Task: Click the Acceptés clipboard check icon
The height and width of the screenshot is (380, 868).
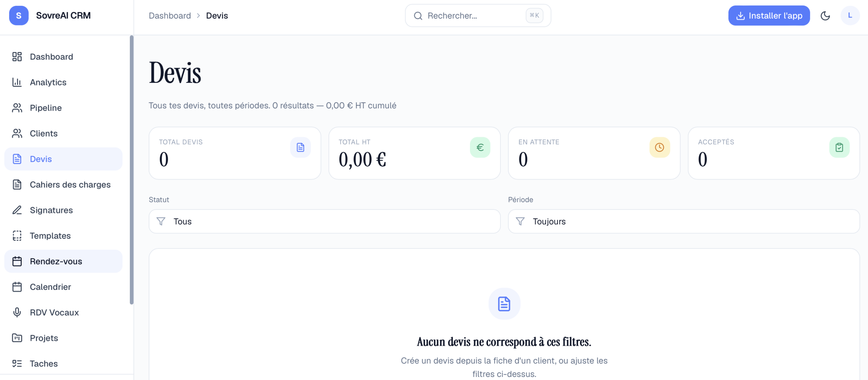Action: point(839,147)
